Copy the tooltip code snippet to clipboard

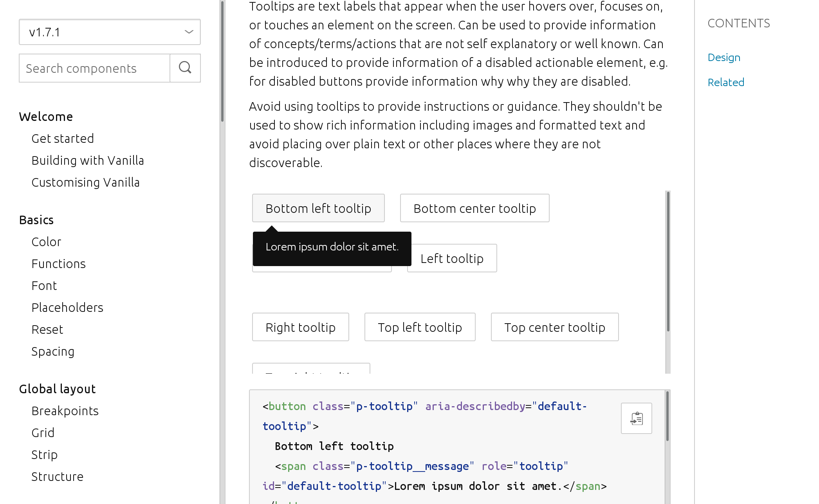pyautogui.click(x=636, y=418)
